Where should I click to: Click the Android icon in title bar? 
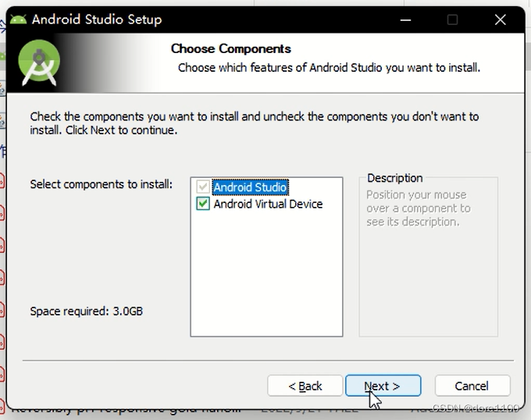pos(18,20)
